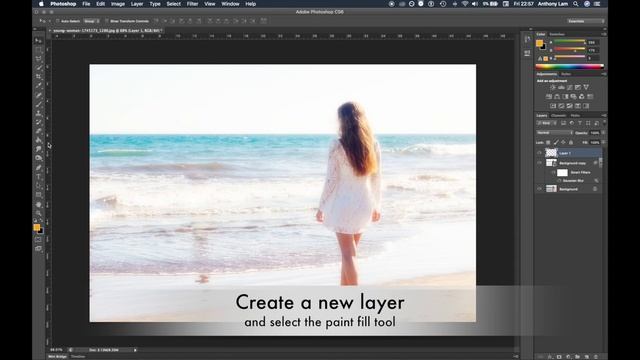The image size is (640, 360).
Task: Click the color spectrum ramp
Action: (569, 67)
